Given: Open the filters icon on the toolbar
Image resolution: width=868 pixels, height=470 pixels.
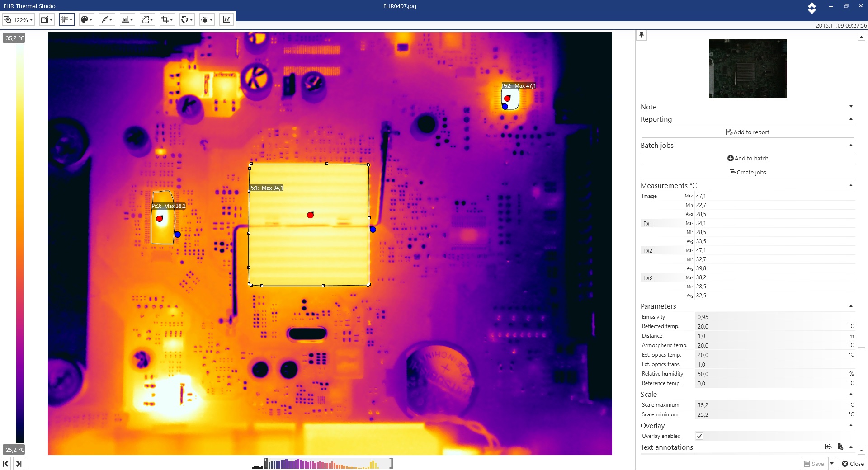Looking at the screenshot, I should tap(207, 19).
